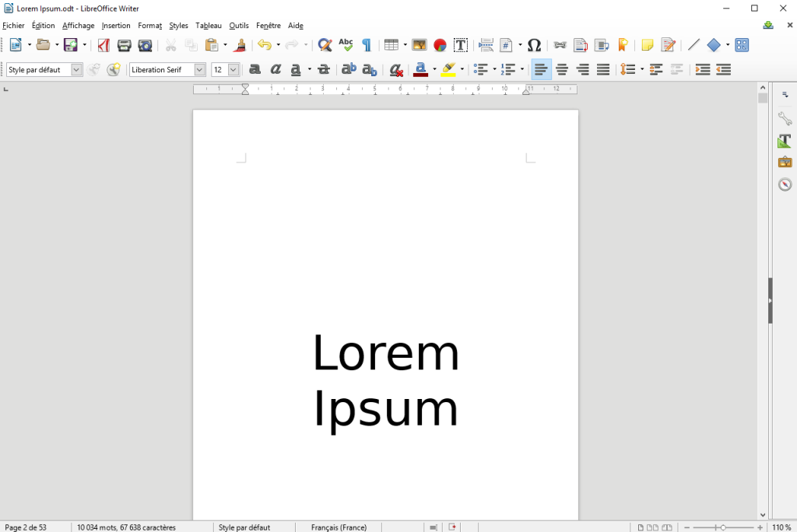
Task: Insert a bookmark
Action: tap(622, 45)
